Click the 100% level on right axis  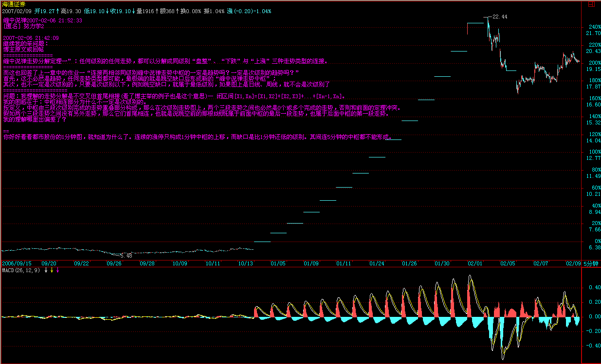(594, 152)
